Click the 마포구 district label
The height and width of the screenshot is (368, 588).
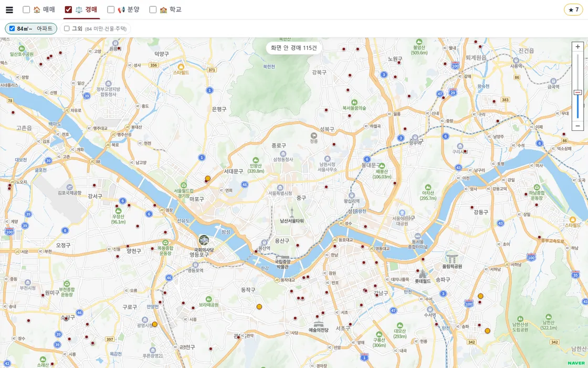click(197, 199)
